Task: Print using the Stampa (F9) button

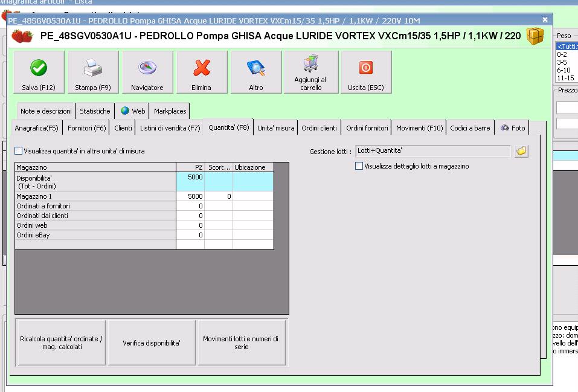Action: point(93,72)
